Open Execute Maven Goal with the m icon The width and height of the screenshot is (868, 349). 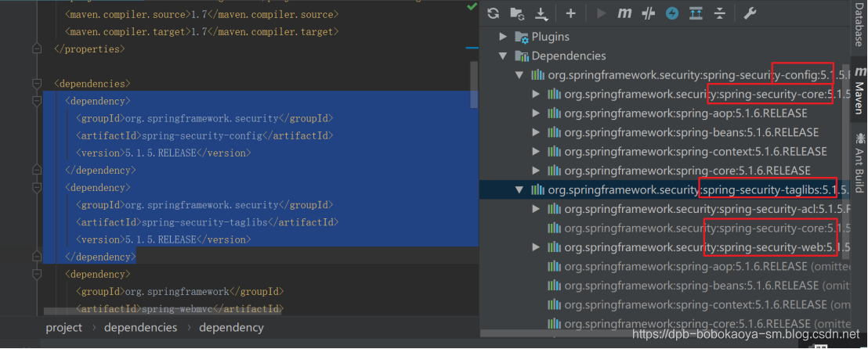624,14
